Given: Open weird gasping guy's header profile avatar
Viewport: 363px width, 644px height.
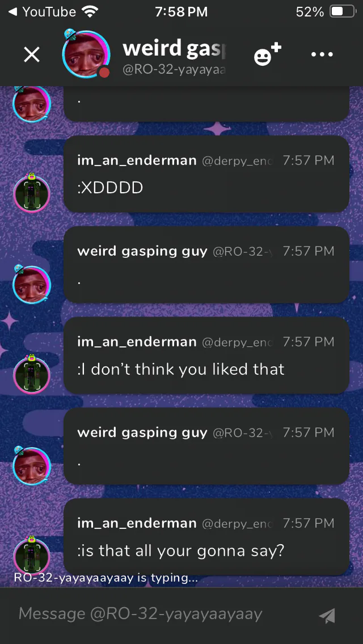Looking at the screenshot, I should [x=86, y=54].
